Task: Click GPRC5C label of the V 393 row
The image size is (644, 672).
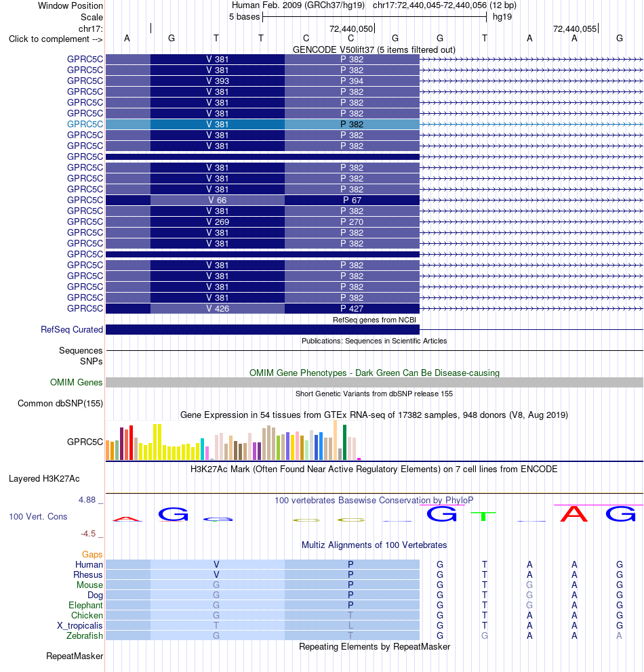Action: pos(85,81)
